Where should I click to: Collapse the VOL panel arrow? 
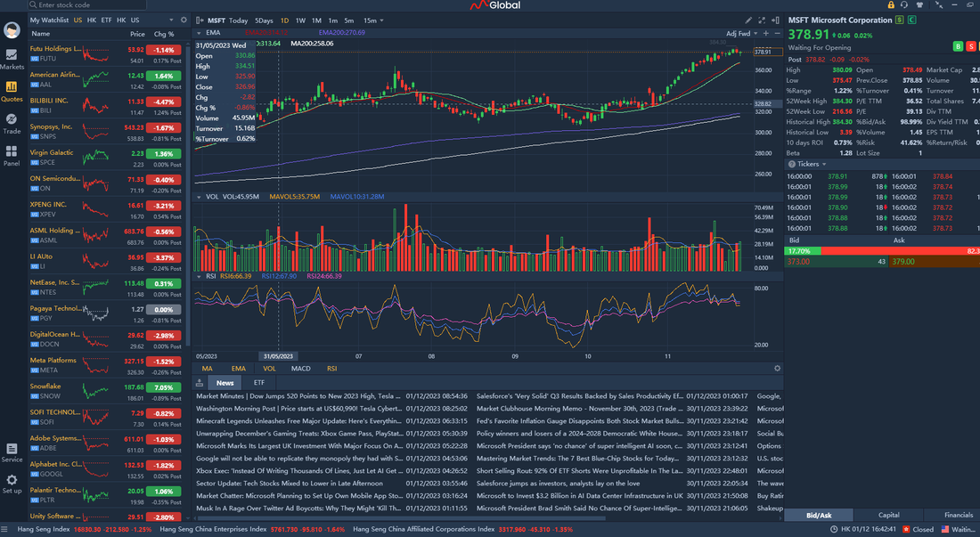(199, 197)
